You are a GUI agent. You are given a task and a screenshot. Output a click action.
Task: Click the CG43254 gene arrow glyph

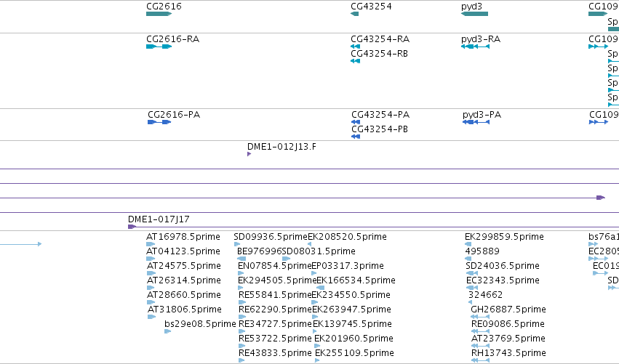pyautogui.click(x=354, y=14)
